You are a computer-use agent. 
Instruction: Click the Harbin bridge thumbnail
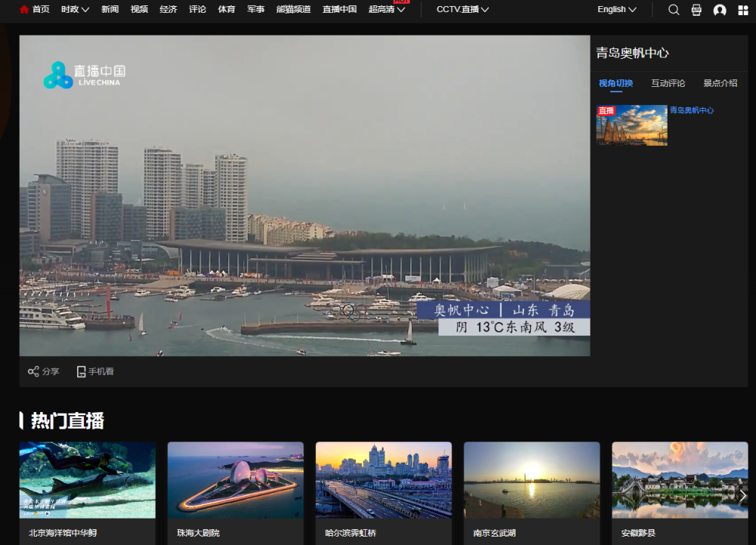coord(384,480)
